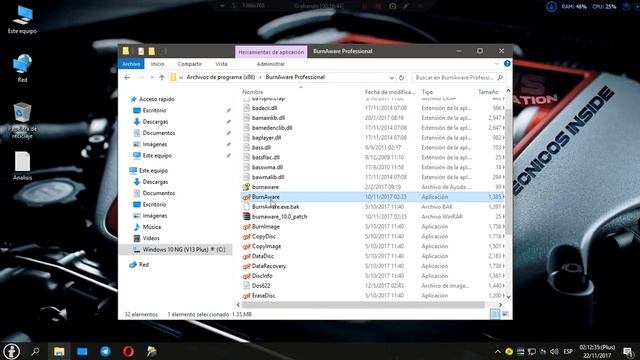Select the basswma.dll file
The width and height of the screenshot is (640, 360).
pyautogui.click(x=267, y=167)
